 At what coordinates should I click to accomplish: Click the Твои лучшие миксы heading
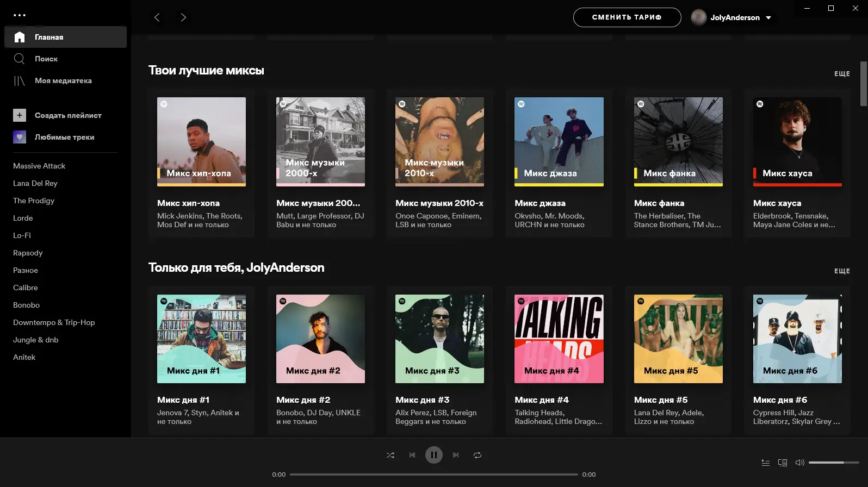point(206,71)
